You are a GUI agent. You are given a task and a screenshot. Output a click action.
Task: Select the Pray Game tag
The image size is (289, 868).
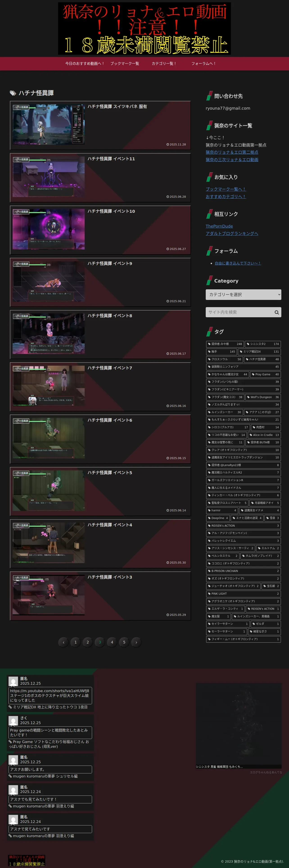click(x=265, y=374)
